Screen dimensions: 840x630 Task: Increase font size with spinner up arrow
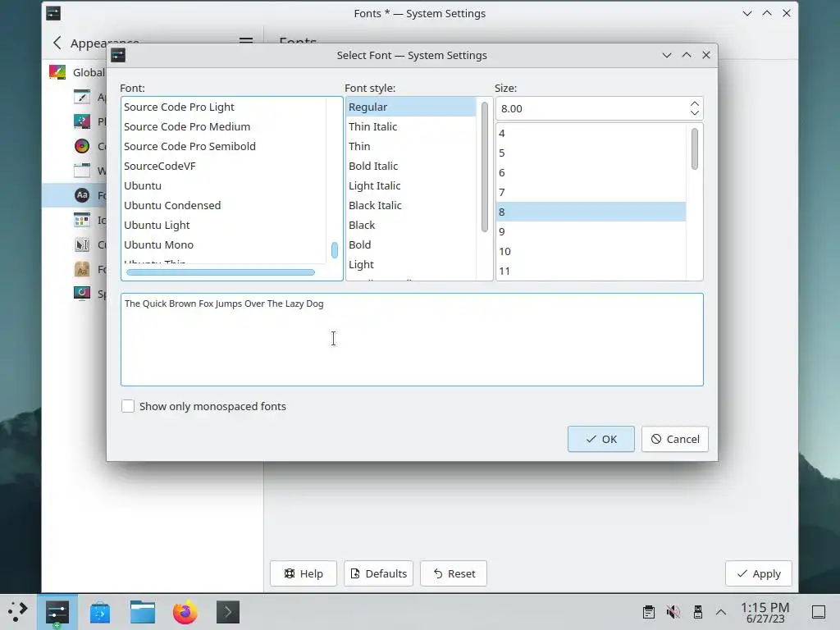click(x=694, y=104)
